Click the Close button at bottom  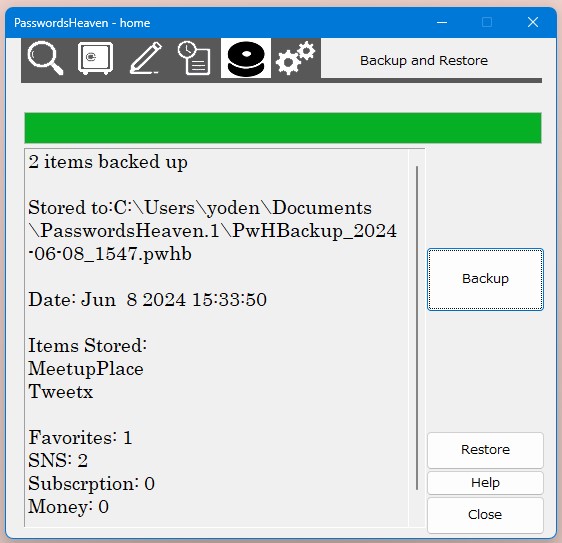click(x=485, y=515)
